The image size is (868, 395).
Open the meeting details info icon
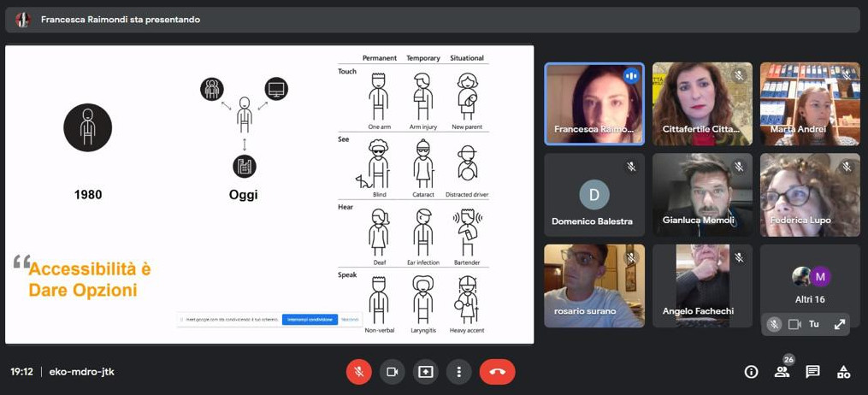pyautogui.click(x=751, y=372)
